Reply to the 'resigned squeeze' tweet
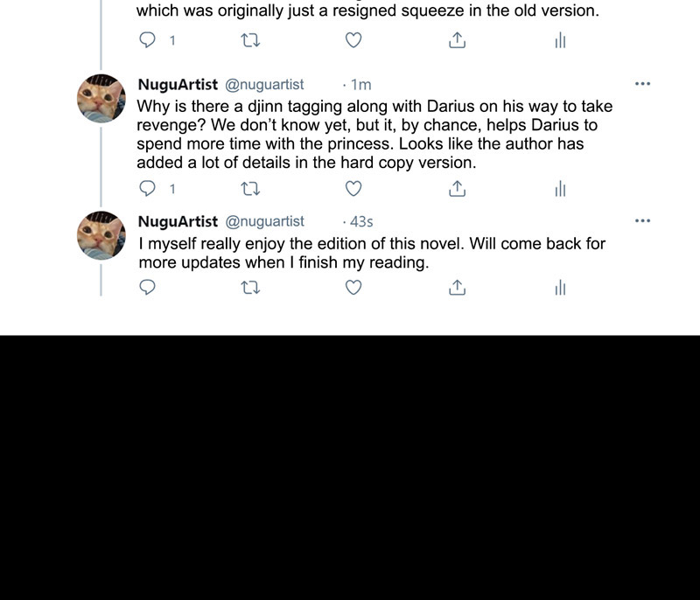 [149, 40]
